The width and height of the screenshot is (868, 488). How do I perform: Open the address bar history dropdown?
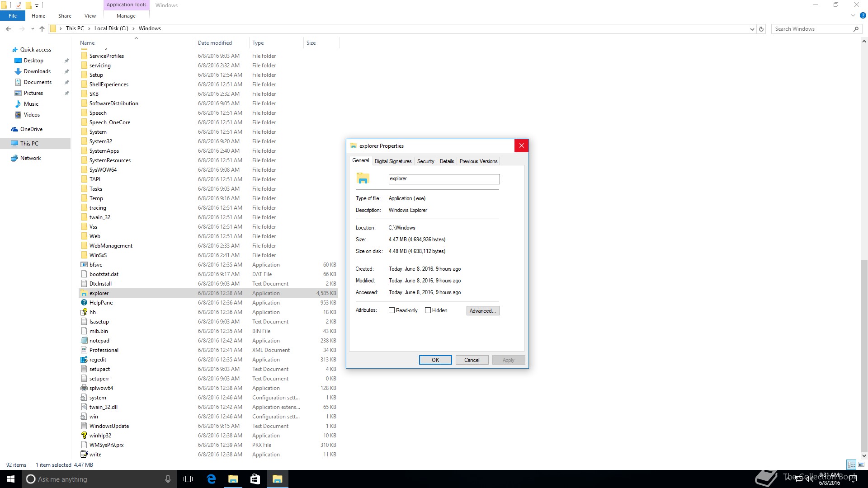752,29
